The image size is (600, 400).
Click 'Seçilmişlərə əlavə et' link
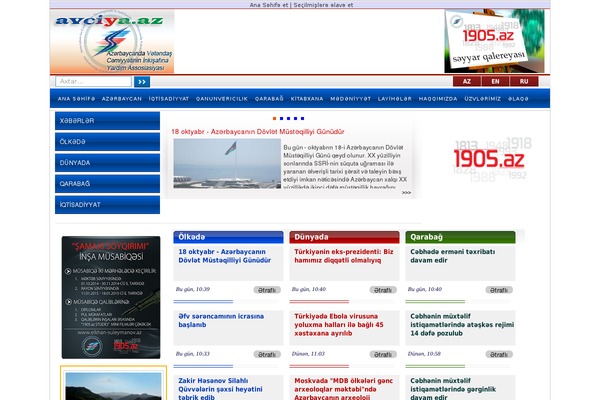point(323,5)
